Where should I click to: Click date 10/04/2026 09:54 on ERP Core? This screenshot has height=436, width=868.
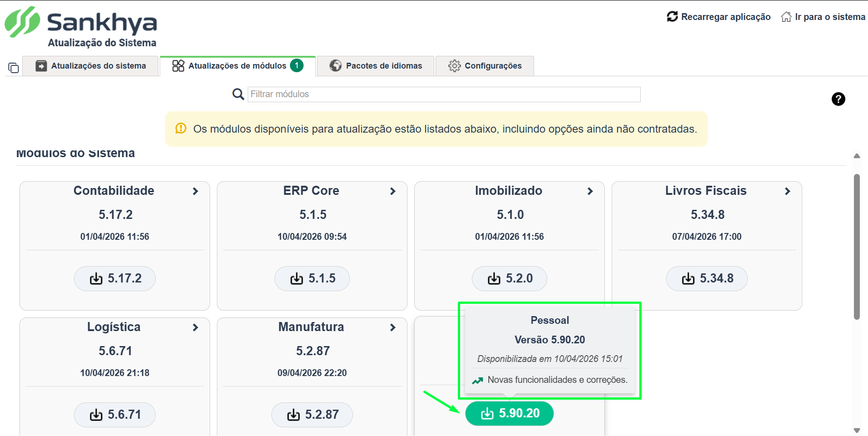(312, 237)
